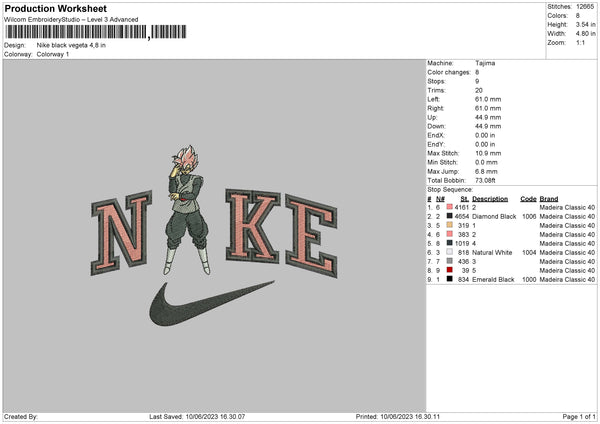Click the St. column header
The height and width of the screenshot is (424, 600).
click(465, 199)
